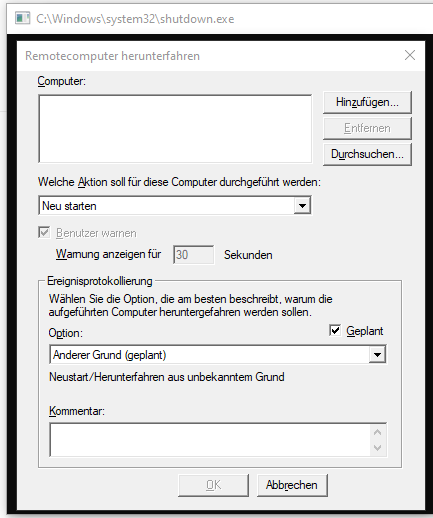Expand the Aktion dropdown arrow
Screen dimensions: 433x518
pyautogui.click(x=302, y=206)
